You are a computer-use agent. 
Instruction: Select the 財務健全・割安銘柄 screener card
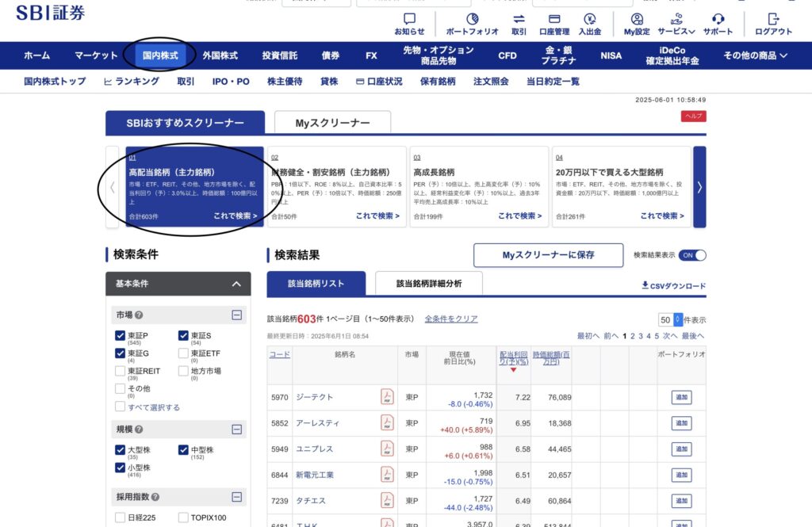click(336, 187)
